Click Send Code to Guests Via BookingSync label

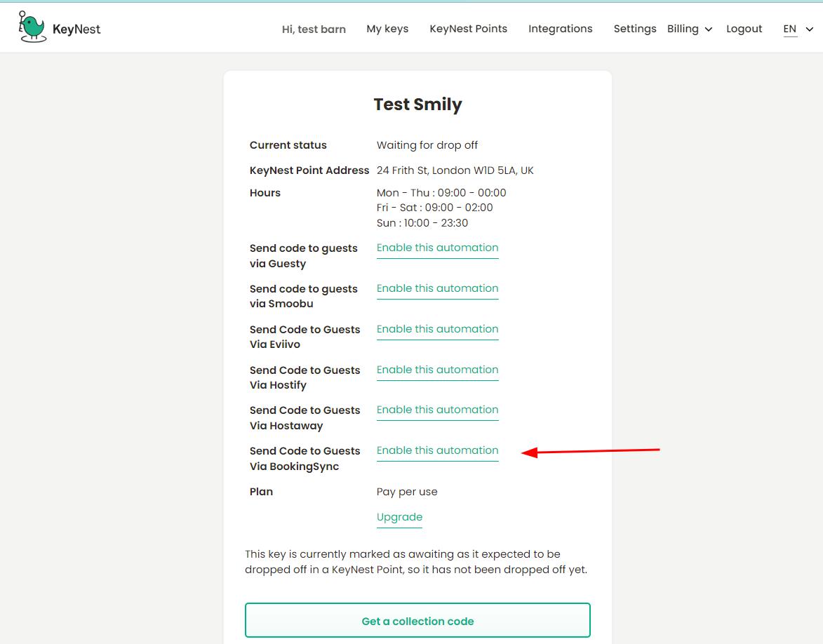[x=305, y=459]
